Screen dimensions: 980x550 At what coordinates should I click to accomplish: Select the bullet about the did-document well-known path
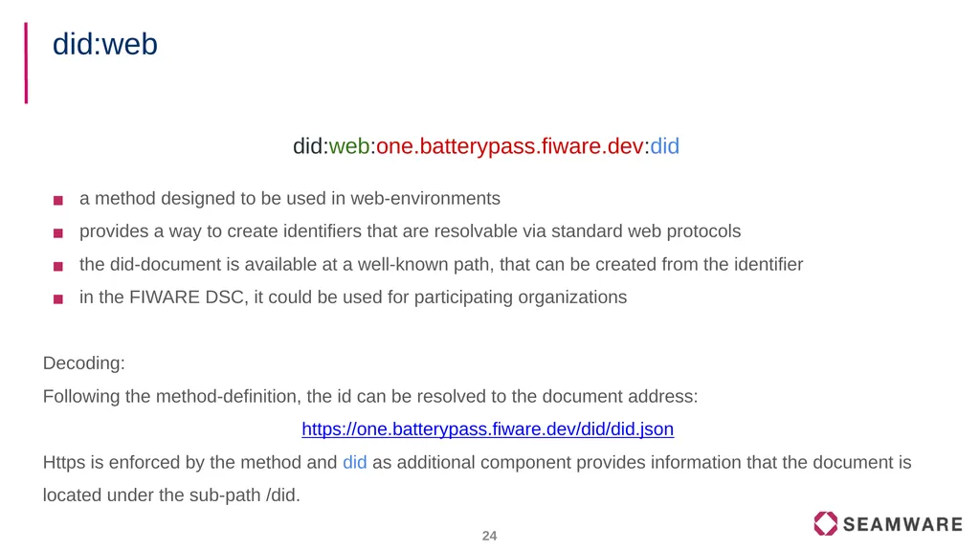tap(440, 264)
